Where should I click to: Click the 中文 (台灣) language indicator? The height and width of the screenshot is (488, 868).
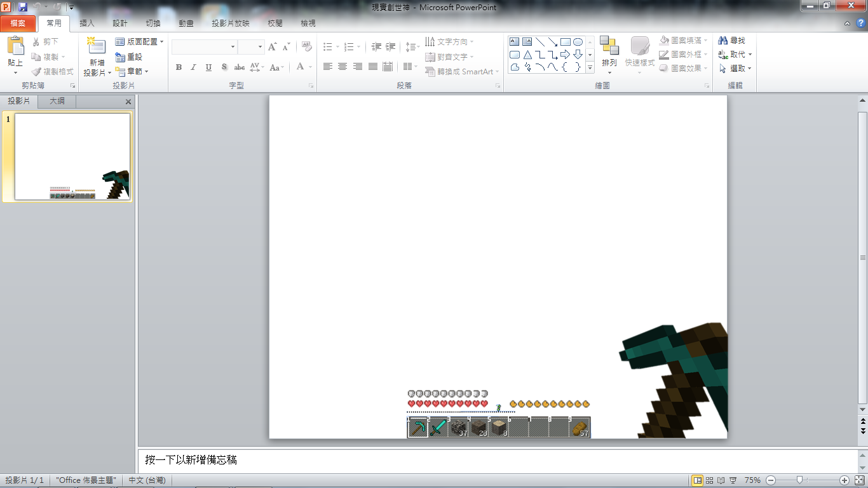[147, 480]
